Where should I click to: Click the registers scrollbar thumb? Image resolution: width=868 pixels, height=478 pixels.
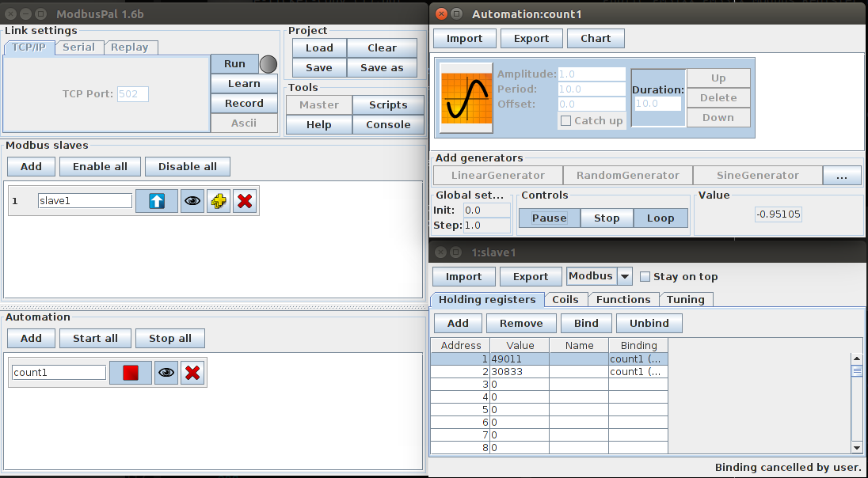857,370
